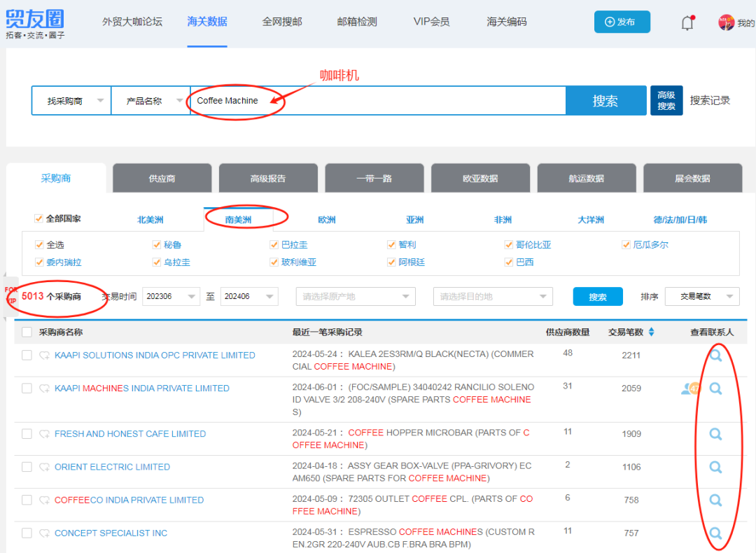Click the magnifier icon for KAAPI SOLUTIONS INDIA

(715, 356)
